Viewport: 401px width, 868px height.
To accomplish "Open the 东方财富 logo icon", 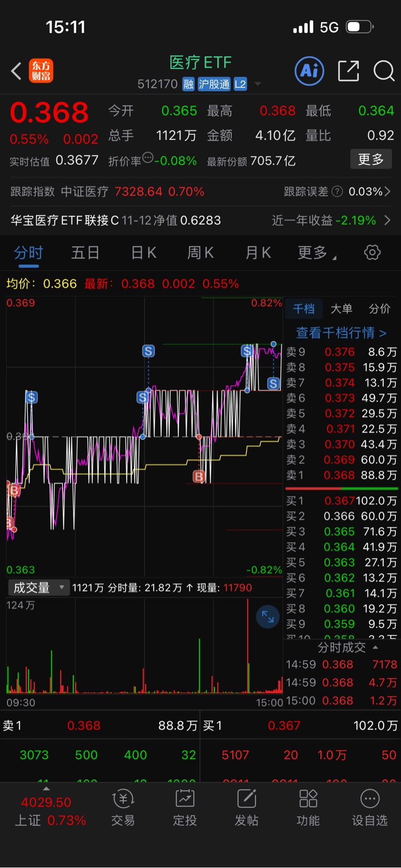I will [41, 71].
